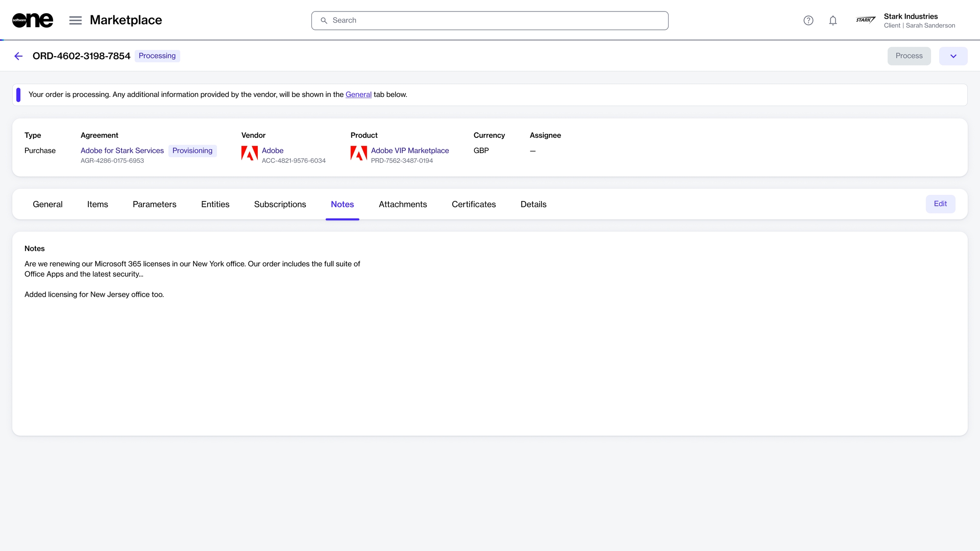This screenshot has width=980, height=551.
Task: Follow the General link in banner
Action: 358,94
